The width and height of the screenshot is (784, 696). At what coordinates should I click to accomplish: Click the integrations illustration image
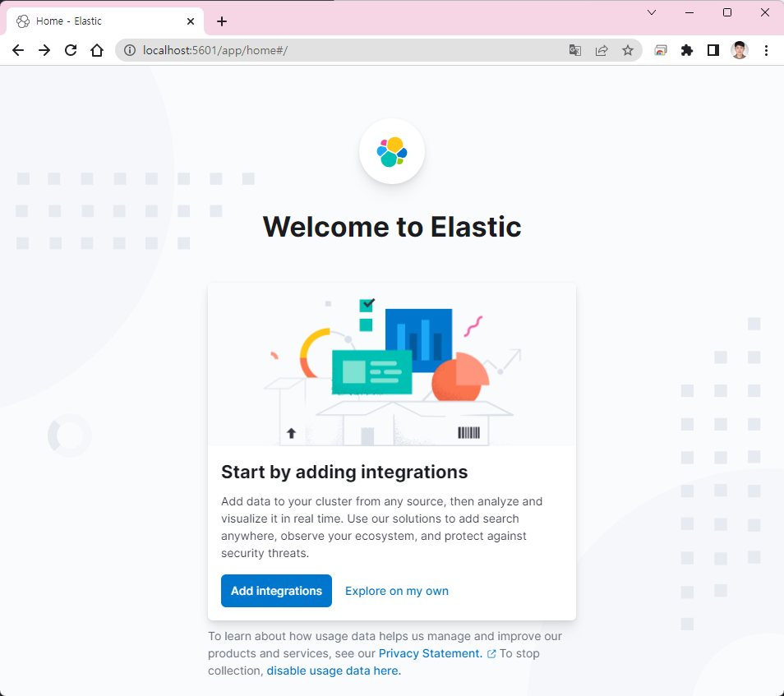pyautogui.click(x=392, y=365)
